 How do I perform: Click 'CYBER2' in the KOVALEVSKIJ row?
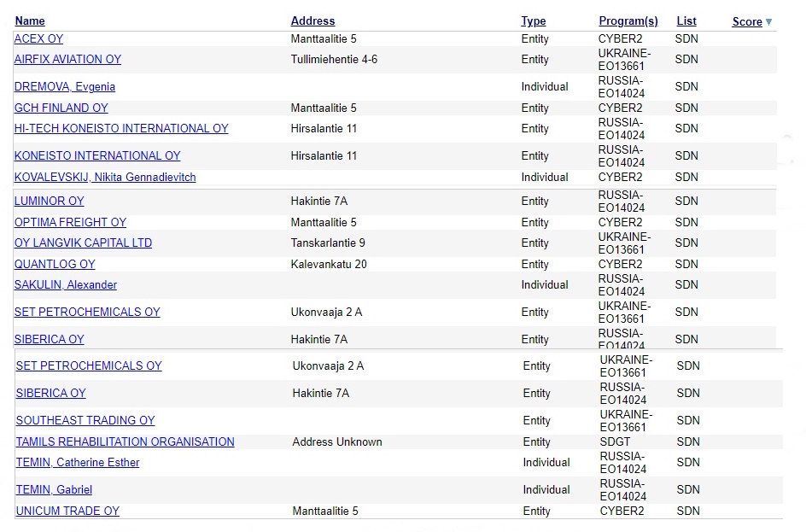[x=621, y=178]
